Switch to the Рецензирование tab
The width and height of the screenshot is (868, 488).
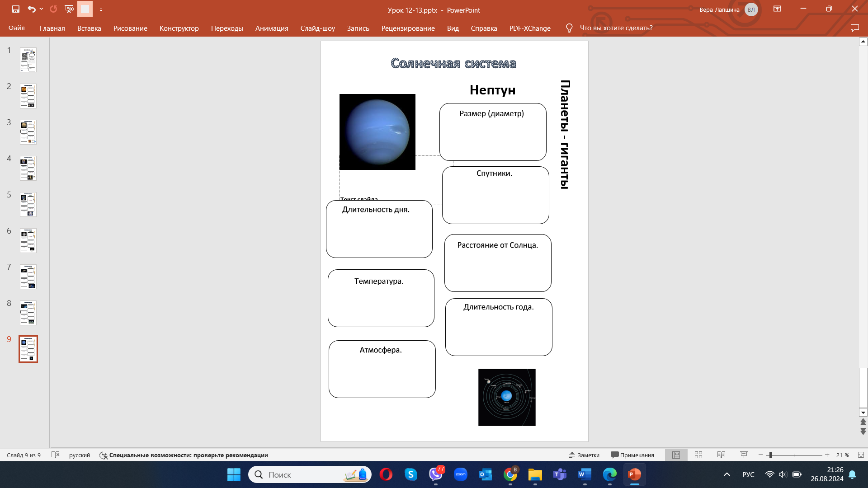point(408,28)
